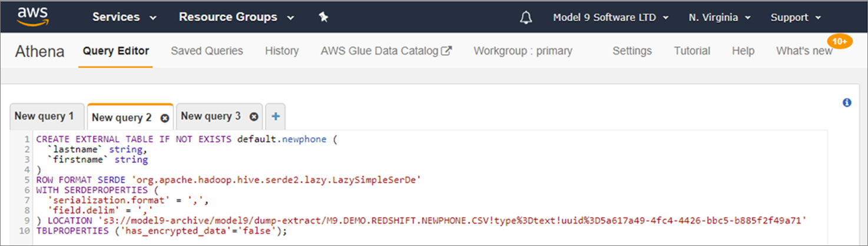868x246 pixels.
Task: Go to the History tab
Action: point(281,51)
